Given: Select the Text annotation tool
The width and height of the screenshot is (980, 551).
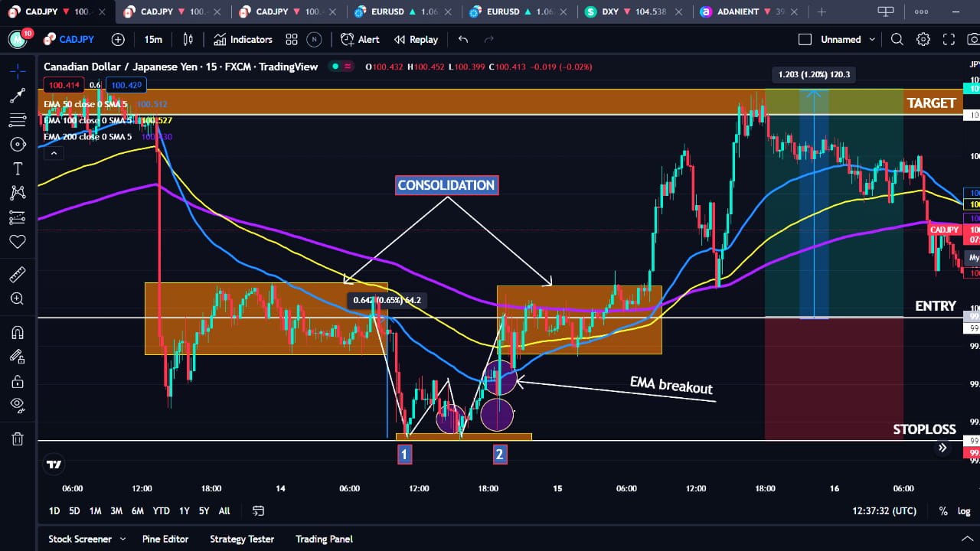Looking at the screenshot, I should pos(17,168).
